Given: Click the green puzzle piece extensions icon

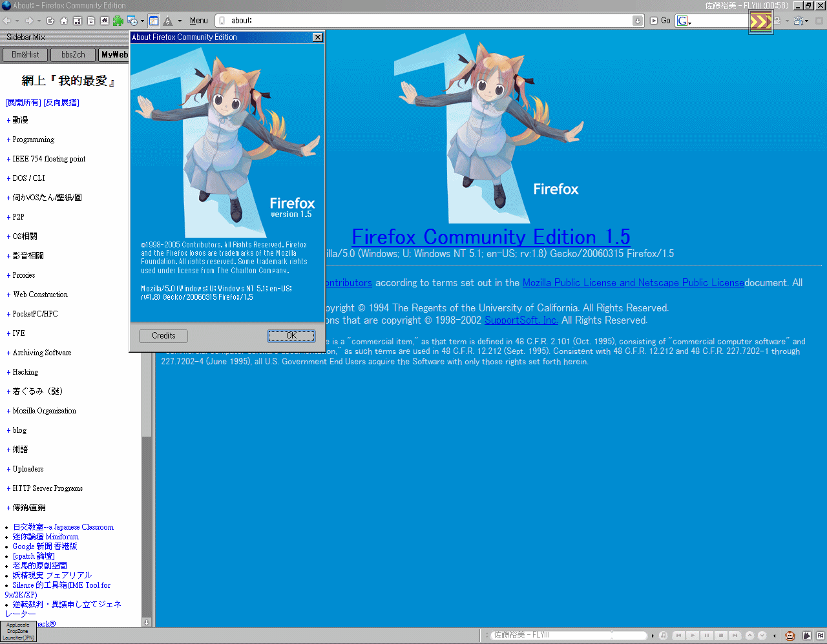Looking at the screenshot, I should pos(118,21).
